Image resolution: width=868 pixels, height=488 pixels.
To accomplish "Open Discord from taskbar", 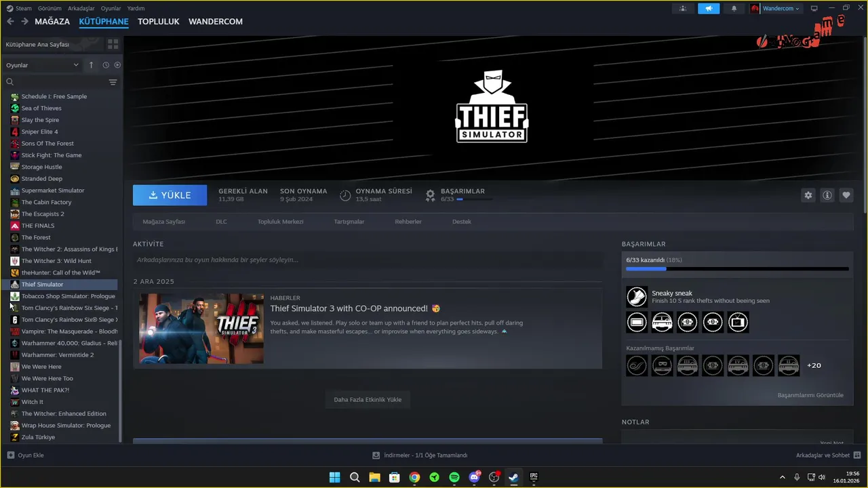I will 475,477.
